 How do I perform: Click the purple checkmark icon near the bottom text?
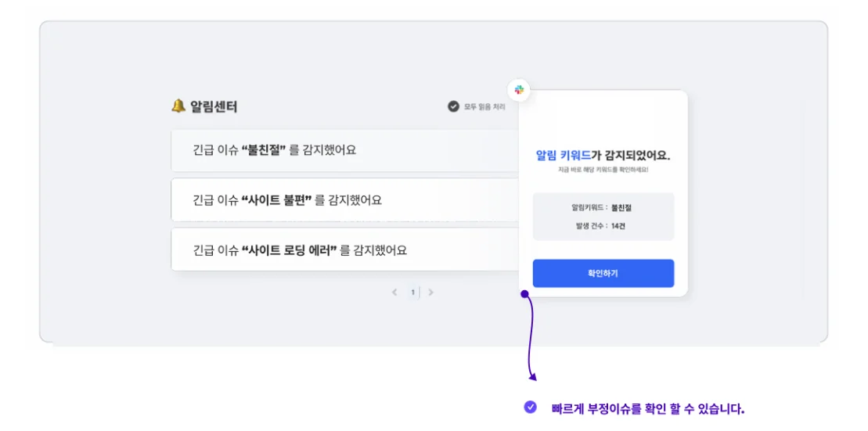point(531,407)
